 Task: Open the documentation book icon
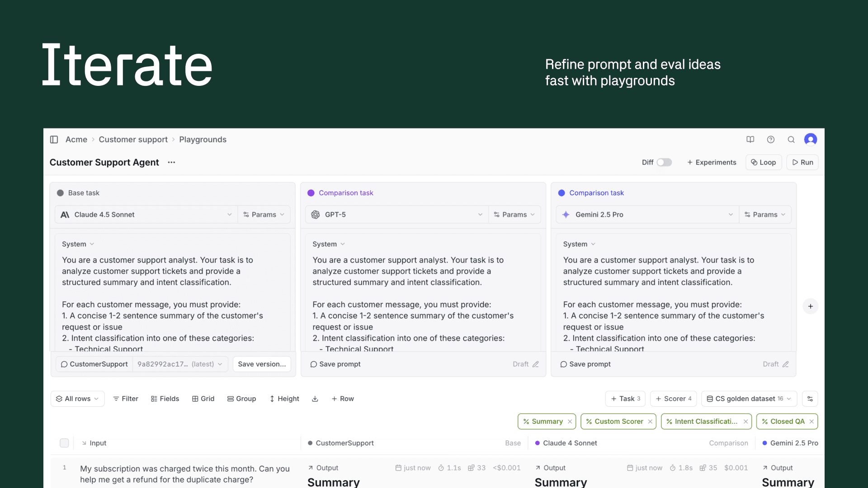(x=750, y=140)
